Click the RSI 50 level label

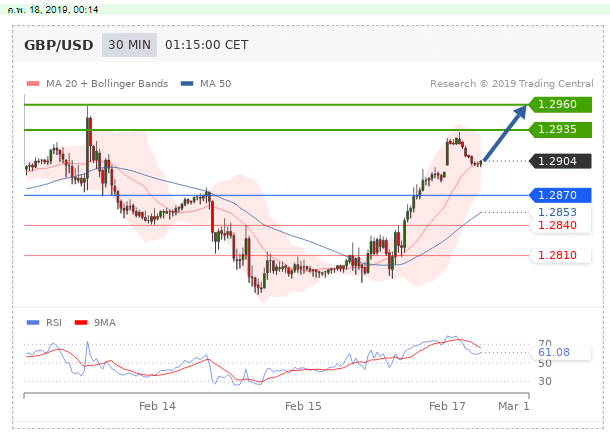[x=545, y=363]
